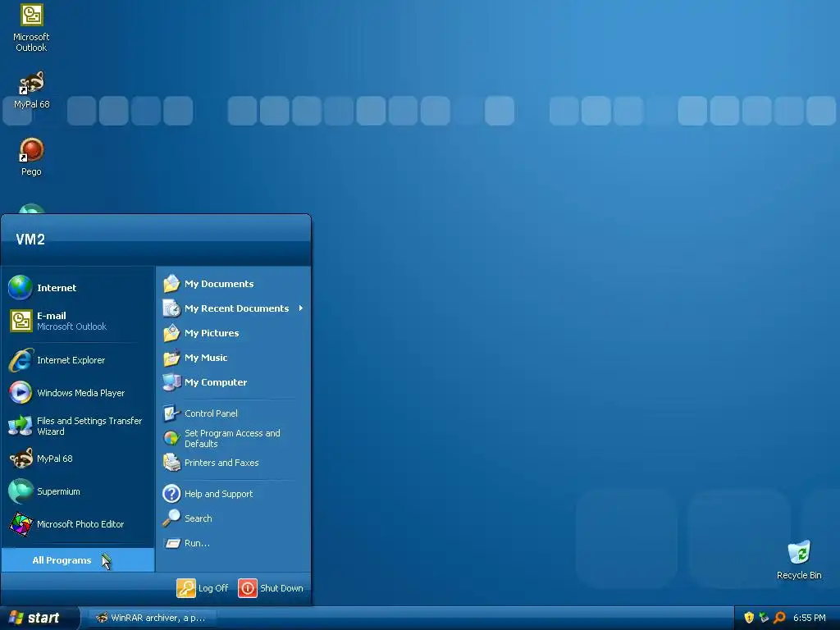
Task: Open My Documents folder
Action: coord(233,283)
